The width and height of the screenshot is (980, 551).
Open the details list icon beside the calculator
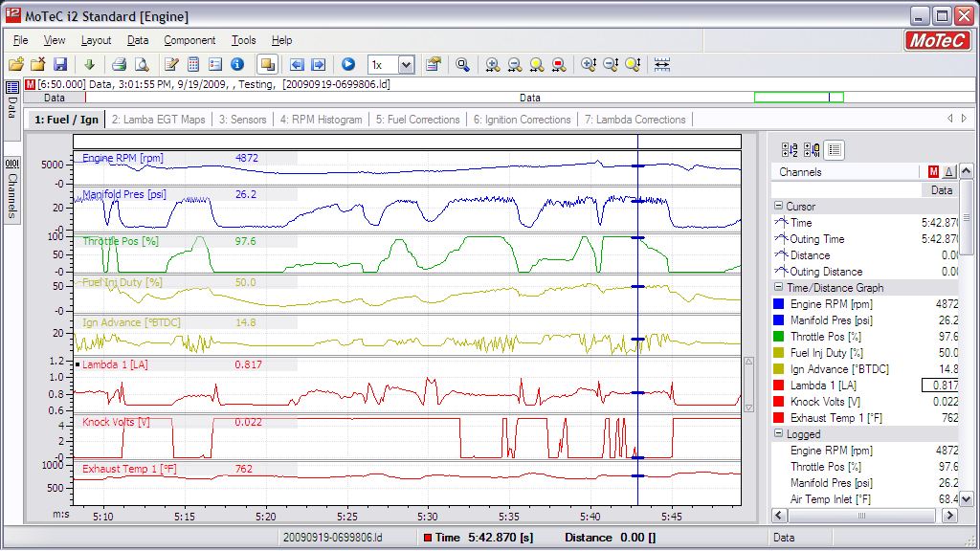click(x=215, y=64)
